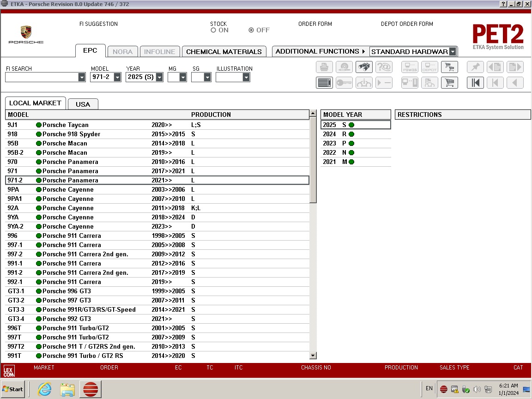Open the single shopping cart icon

[449, 83]
